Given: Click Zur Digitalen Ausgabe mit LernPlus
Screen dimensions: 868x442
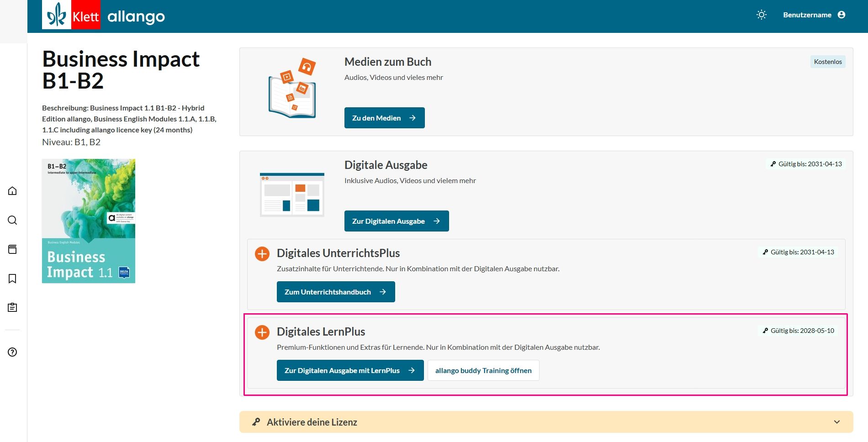Looking at the screenshot, I should [350, 370].
